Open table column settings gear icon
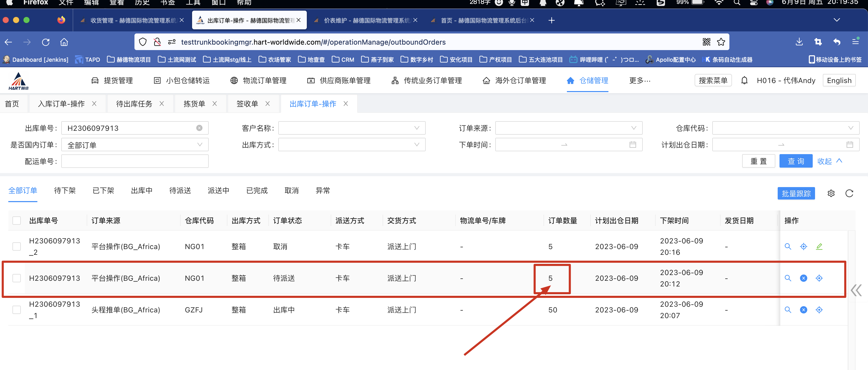Viewport: 868px width, 370px height. (x=831, y=193)
